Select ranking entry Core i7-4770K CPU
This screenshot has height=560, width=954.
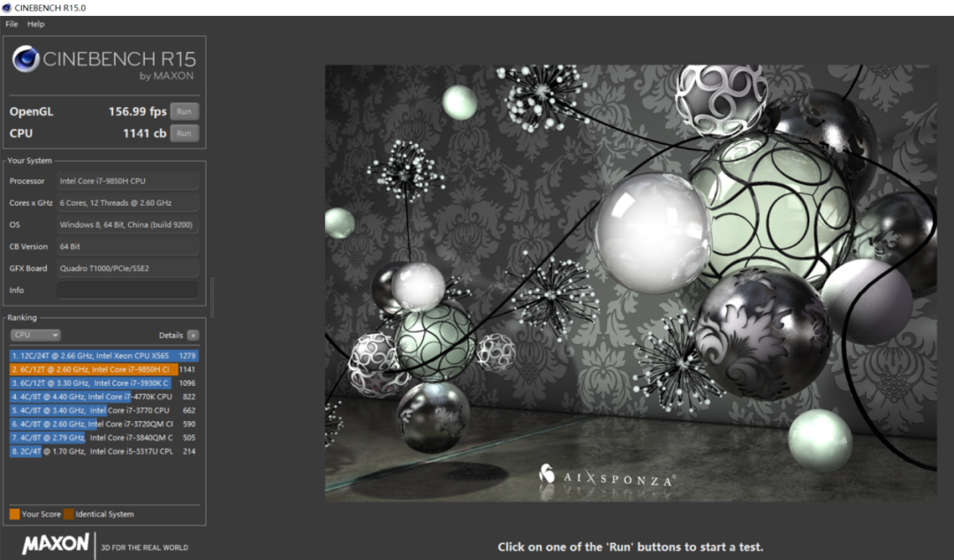coord(104,397)
